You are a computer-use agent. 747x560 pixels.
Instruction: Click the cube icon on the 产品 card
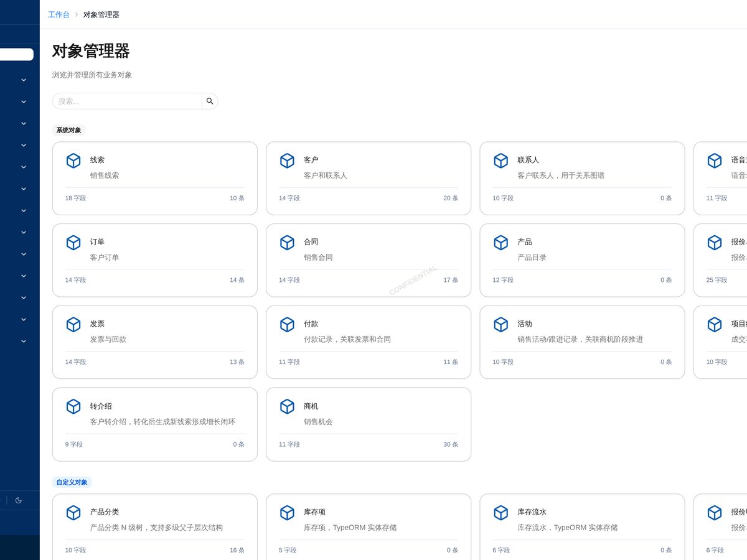pyautogui.click(x=501, y=243)
